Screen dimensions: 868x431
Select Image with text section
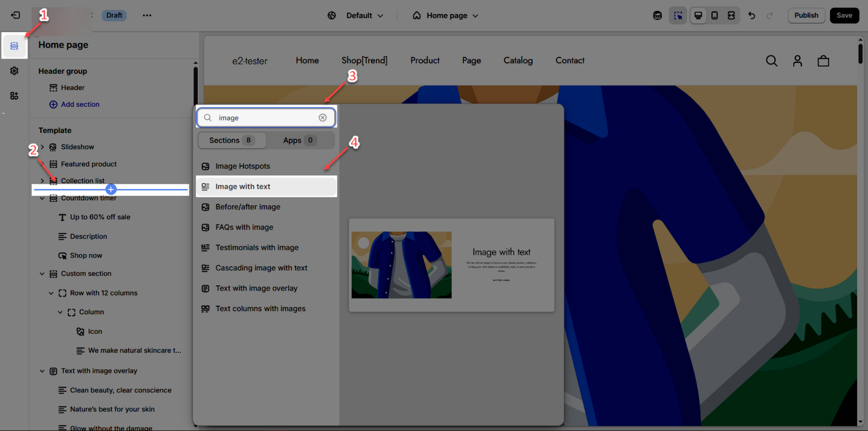tap(242, 186)
